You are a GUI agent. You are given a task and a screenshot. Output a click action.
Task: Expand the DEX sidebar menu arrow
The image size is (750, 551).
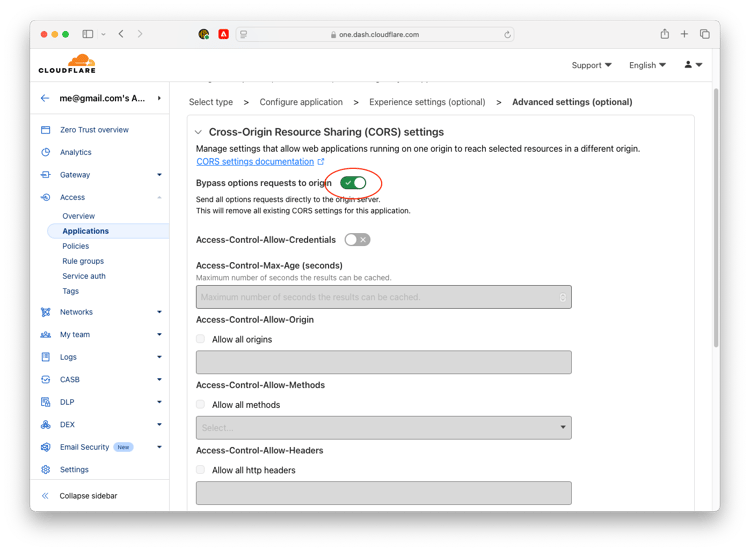click(159, 424)
